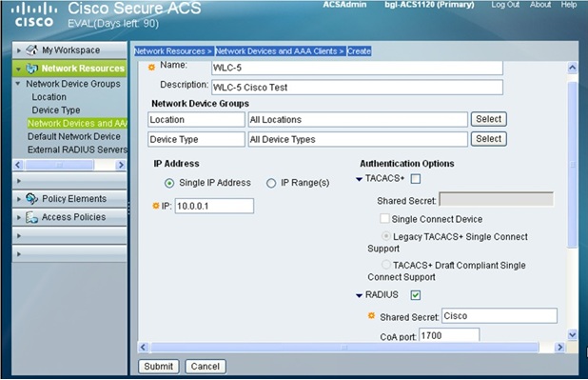Choose the IP Range(s) radio button
This screenshot has height=380, width=588.
click(271, 183)
